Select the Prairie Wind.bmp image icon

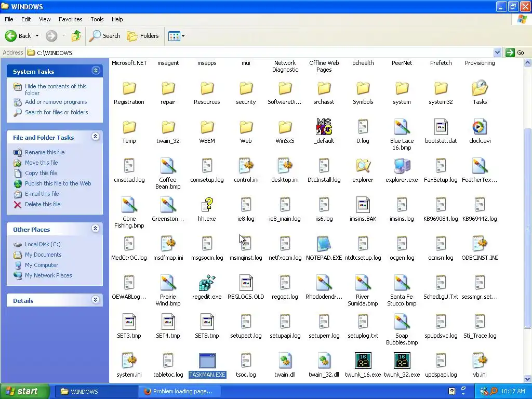(168, 283)
